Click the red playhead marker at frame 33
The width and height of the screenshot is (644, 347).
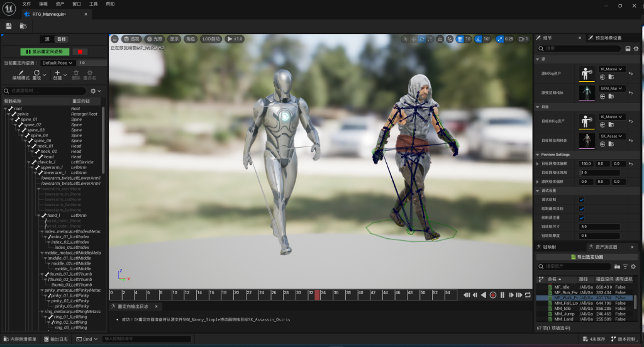click(x=317, y=294)
